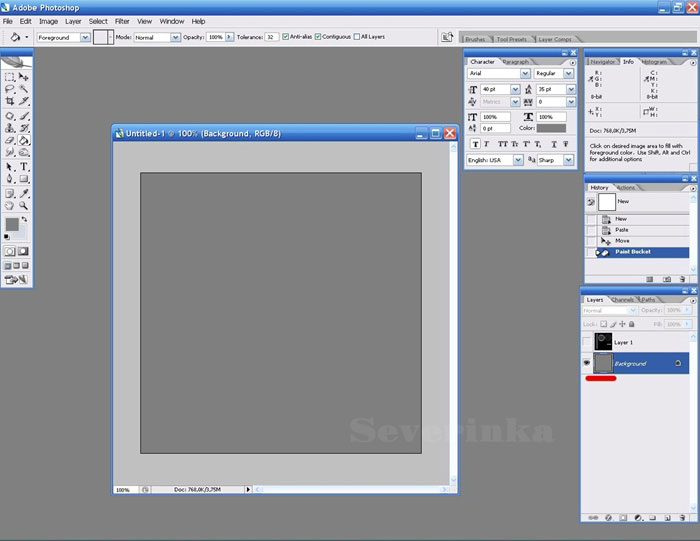Click the Layer 1 thumbnail
Image resolution: width=700 pixels, height=541 pixels.
(603, 342)
